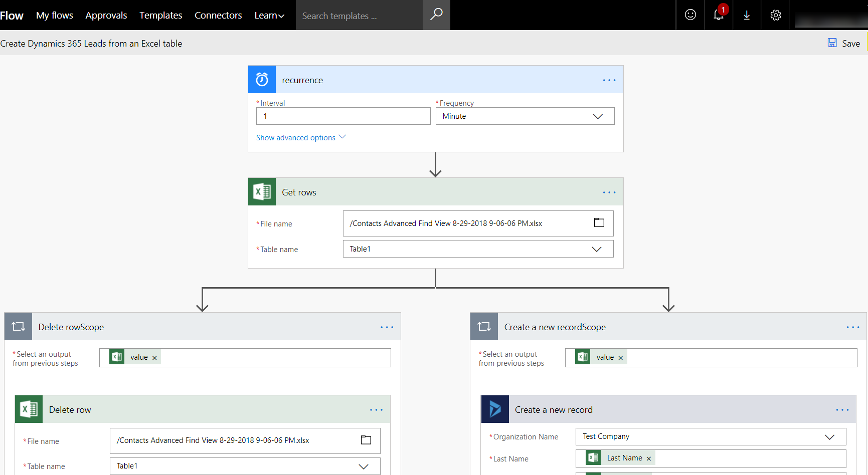Click the Save button label

point(851,44)
